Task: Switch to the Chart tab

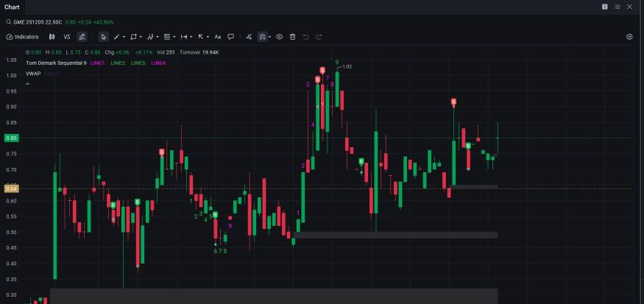Action: point(12,7)
